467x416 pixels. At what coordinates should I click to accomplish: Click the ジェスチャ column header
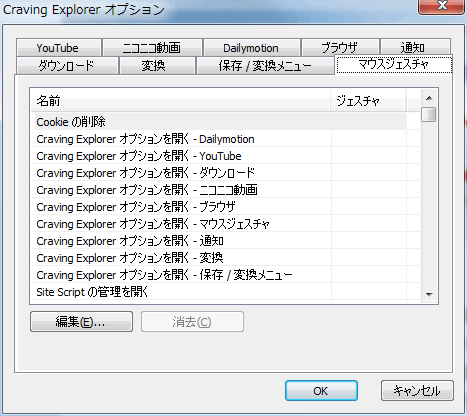[x=368, y=101]
